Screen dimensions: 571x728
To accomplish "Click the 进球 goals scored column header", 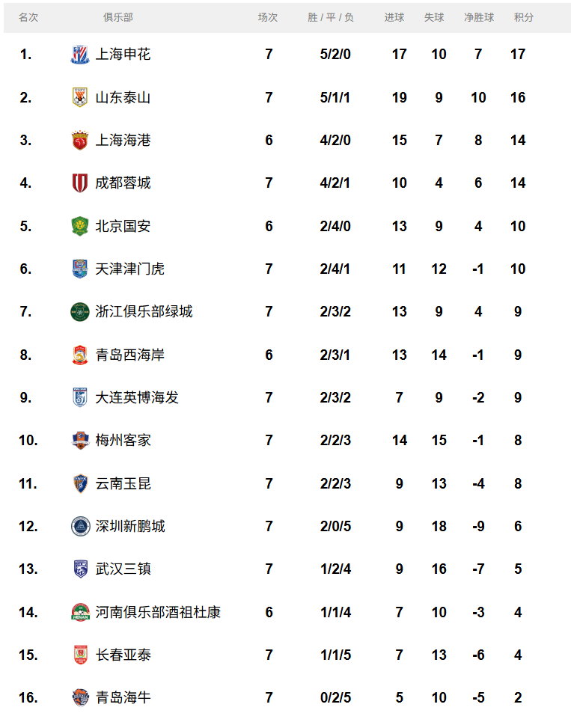I will click(x=394, y=17).
